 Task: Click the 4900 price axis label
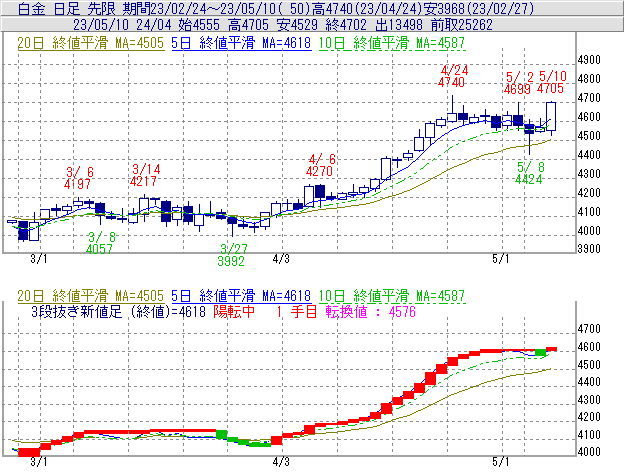tap(589, 60)
